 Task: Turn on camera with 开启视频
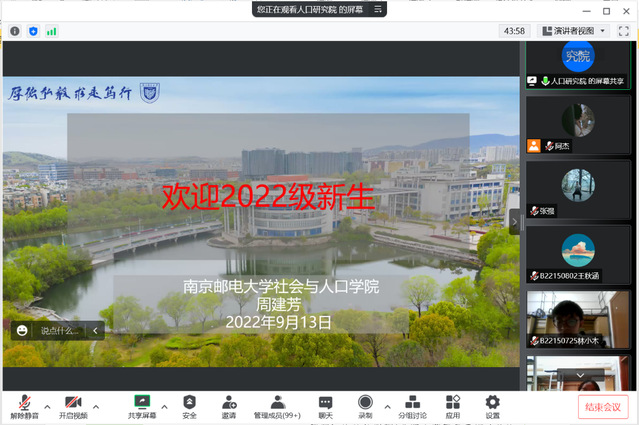point(73,406)
